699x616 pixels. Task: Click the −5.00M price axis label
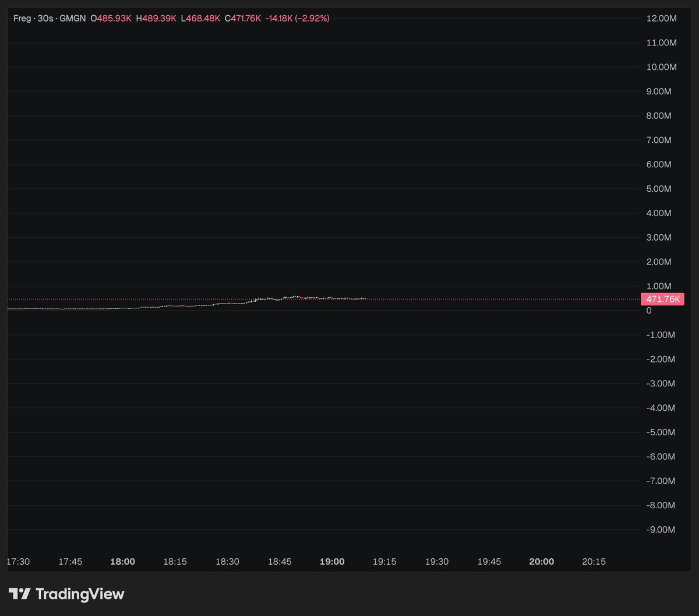pos(661,432)
